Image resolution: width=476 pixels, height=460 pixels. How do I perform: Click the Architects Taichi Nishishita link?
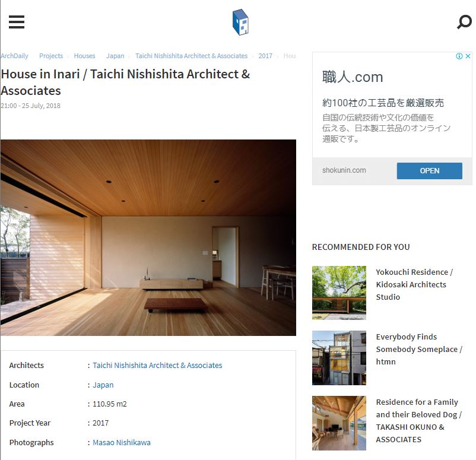[x=157, y=365]
